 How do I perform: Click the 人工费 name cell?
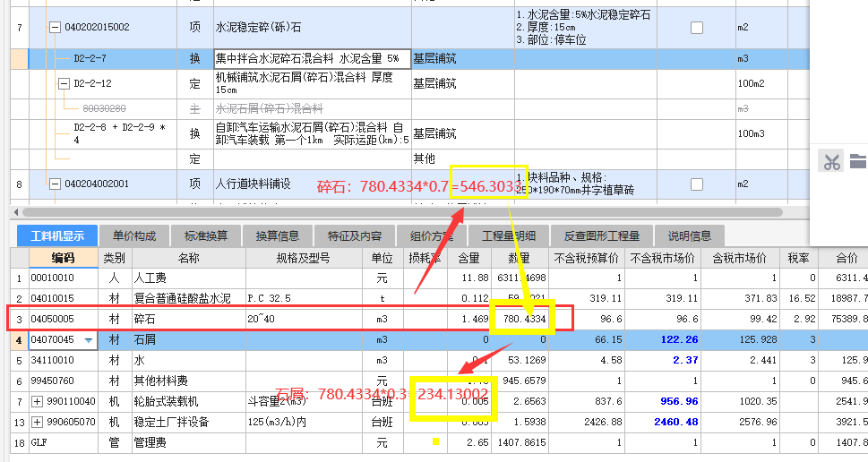click(189, 278)
